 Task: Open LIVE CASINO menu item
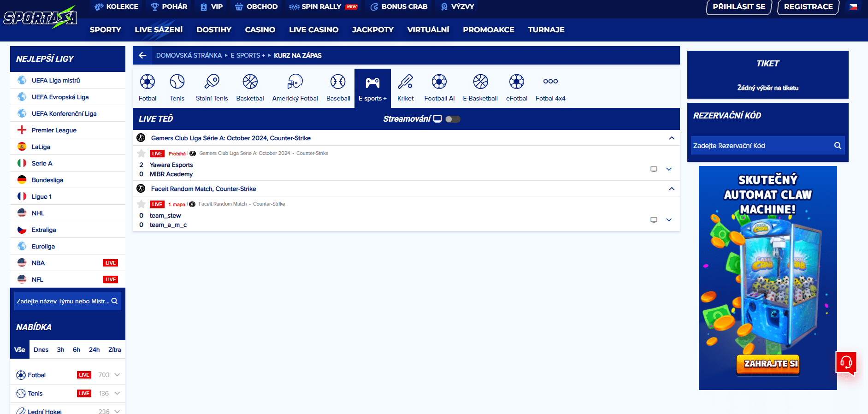pyautogui.click(x=313, y=30)
